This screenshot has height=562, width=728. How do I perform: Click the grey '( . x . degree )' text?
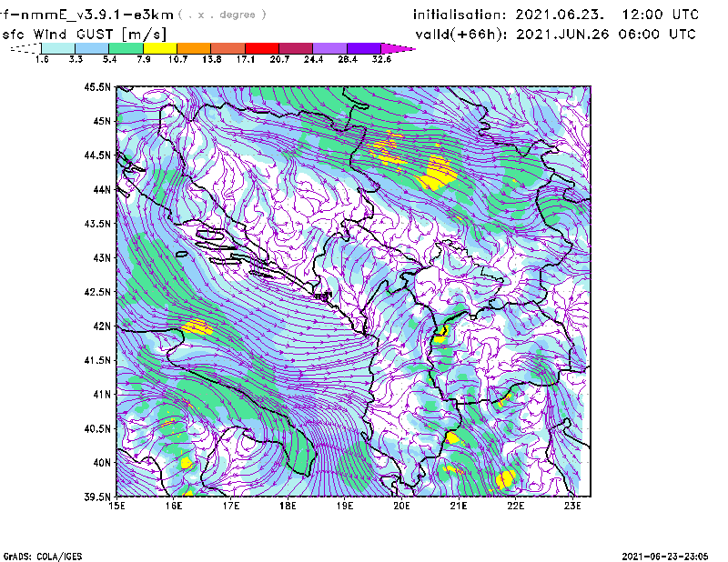[222, 15]
